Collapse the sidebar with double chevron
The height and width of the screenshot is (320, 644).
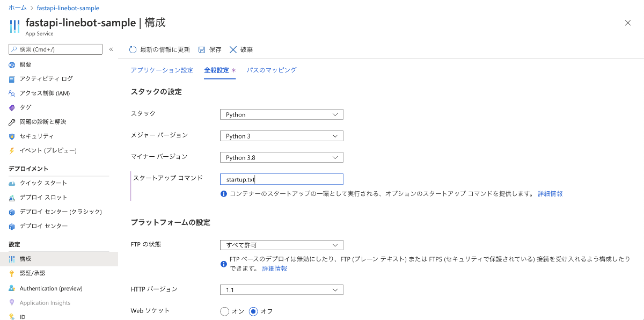(x=111, y=49)
